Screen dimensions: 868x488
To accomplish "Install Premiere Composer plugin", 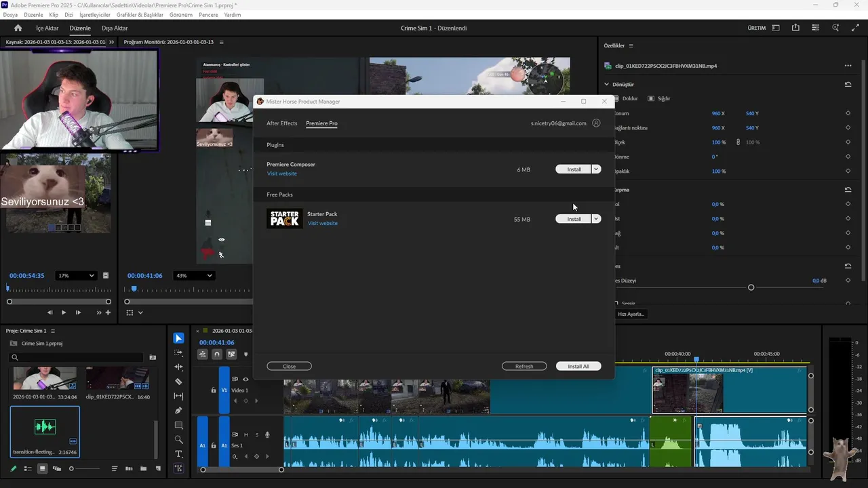I will coord(574,169).
